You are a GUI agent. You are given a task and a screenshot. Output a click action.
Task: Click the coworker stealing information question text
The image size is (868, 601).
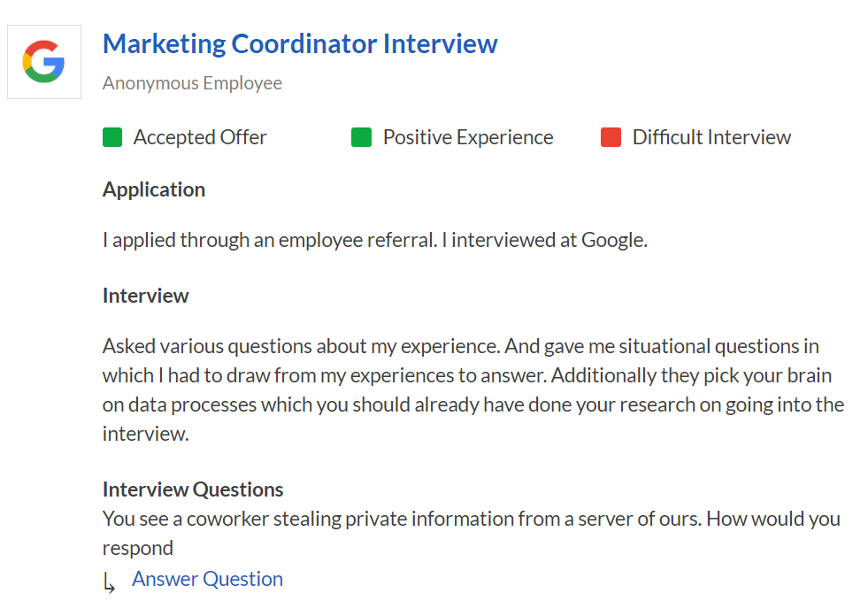(471, 519)
